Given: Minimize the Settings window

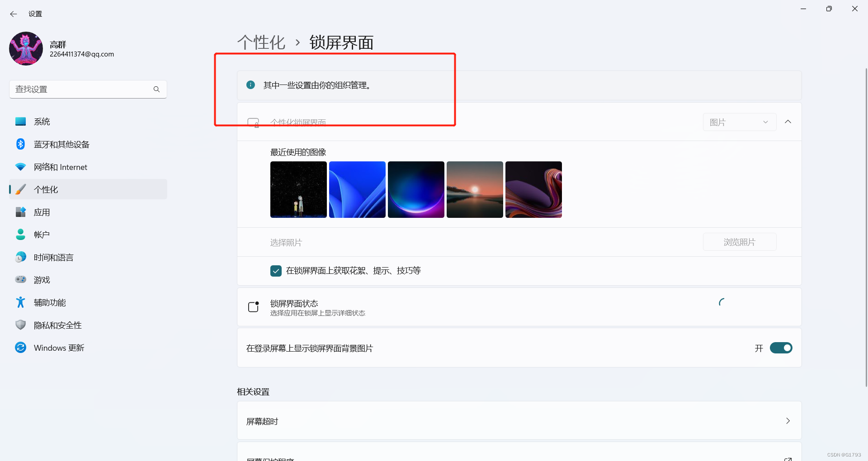Looking at the screenshot, I should (803, 9).
